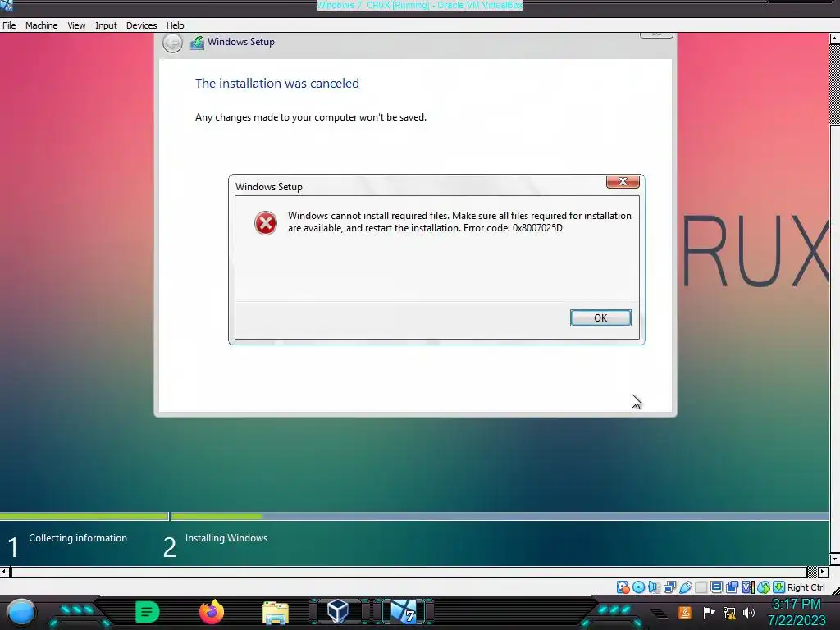Screen dimensions: 840x630
Task: Click the shared folders status icon
Action: pyautogui.click(x=701, y=587)
